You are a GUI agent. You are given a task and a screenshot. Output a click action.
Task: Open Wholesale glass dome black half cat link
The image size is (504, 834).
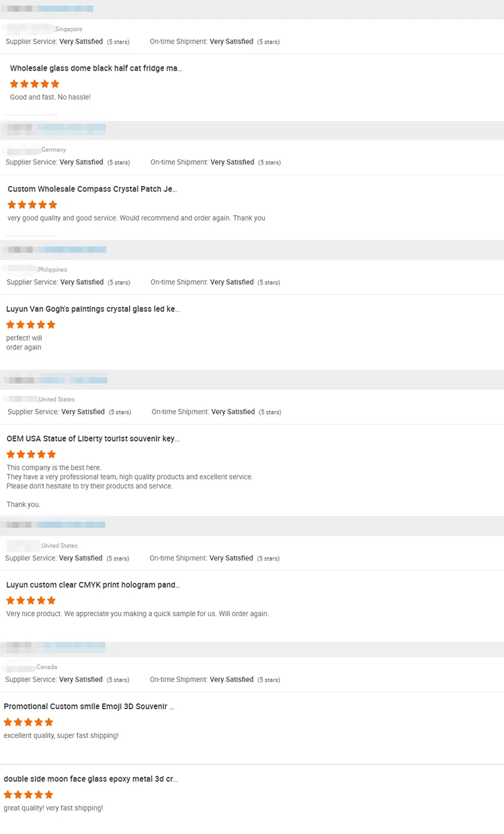[x=96, y=69]
